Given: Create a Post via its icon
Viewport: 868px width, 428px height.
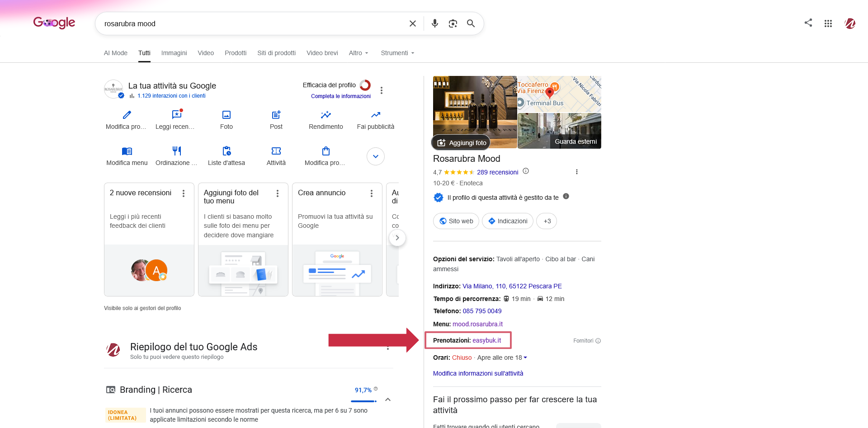Looking at the screenshot, I should click(276, 115).
